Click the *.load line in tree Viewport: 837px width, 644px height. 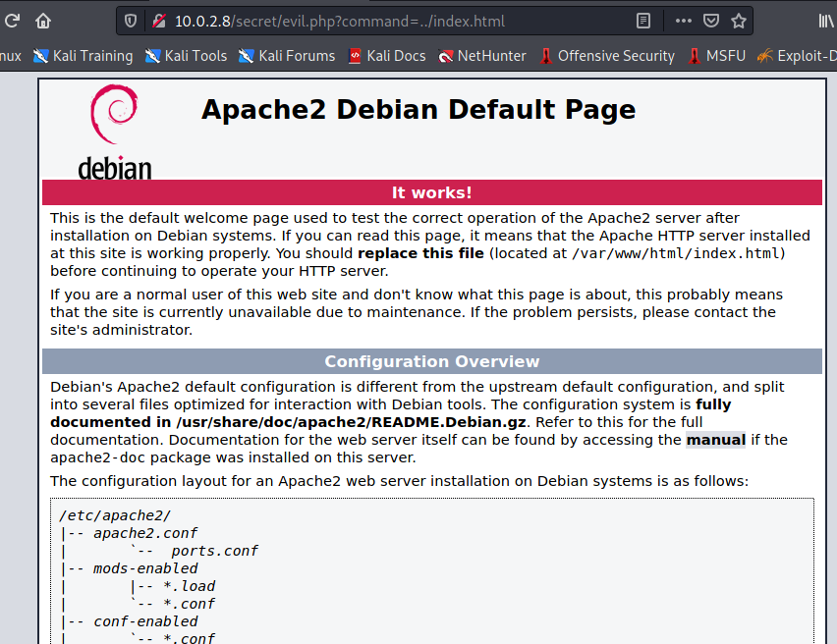pyautogui.click(x=189, y=586)
